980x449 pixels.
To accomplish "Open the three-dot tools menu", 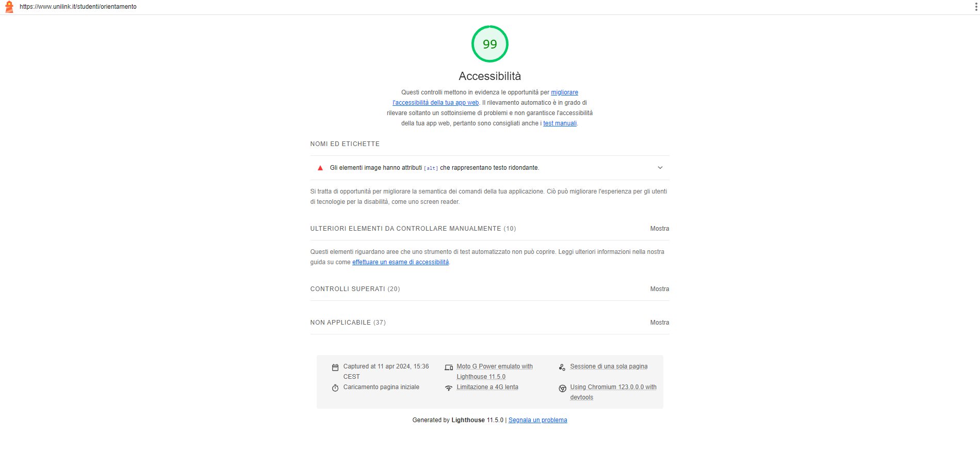I will 975,7.
